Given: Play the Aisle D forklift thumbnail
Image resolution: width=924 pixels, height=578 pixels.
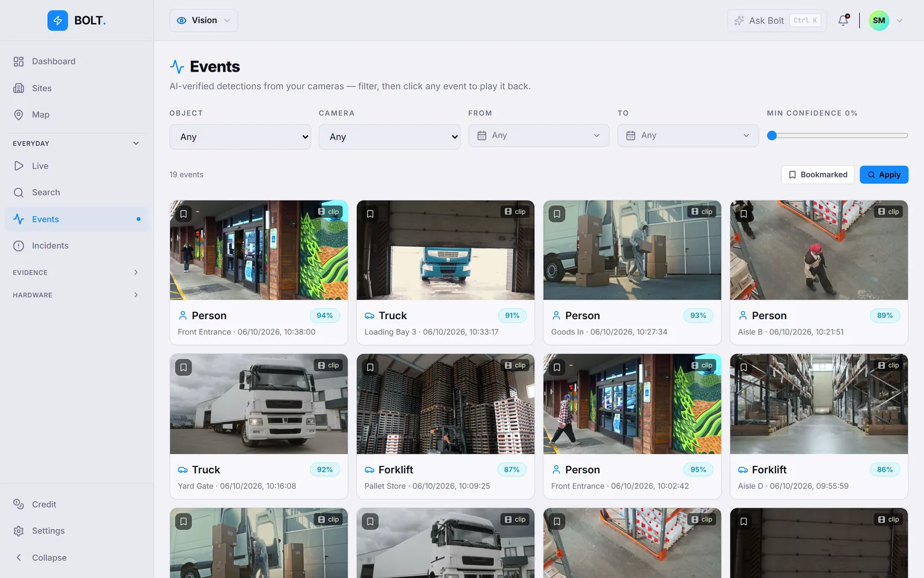Looking at the screenshot, I should coord(819,404).
